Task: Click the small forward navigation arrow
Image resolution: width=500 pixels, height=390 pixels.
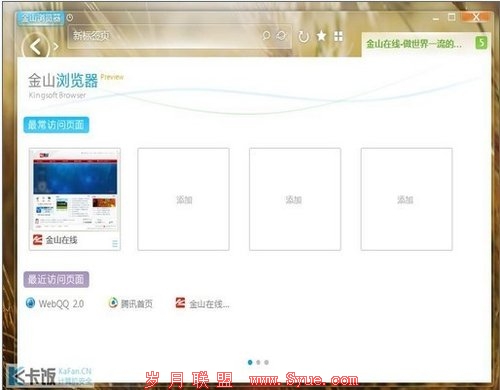Action: [x=56, y=47]
